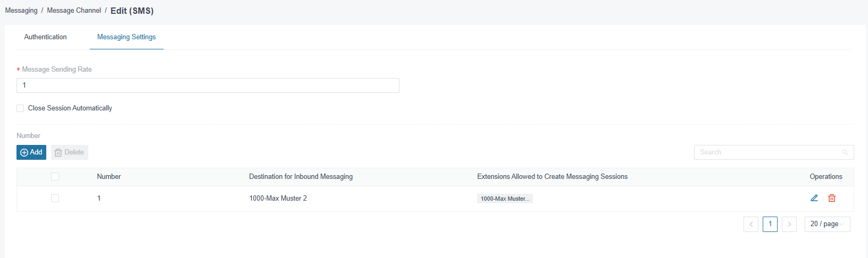Click the Number column header
The width and height of the screenshot is (868, 258).
(109, 177)
